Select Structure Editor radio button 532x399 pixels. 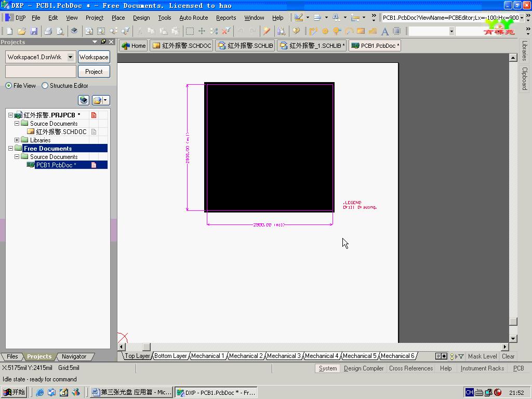pos(45,86)
